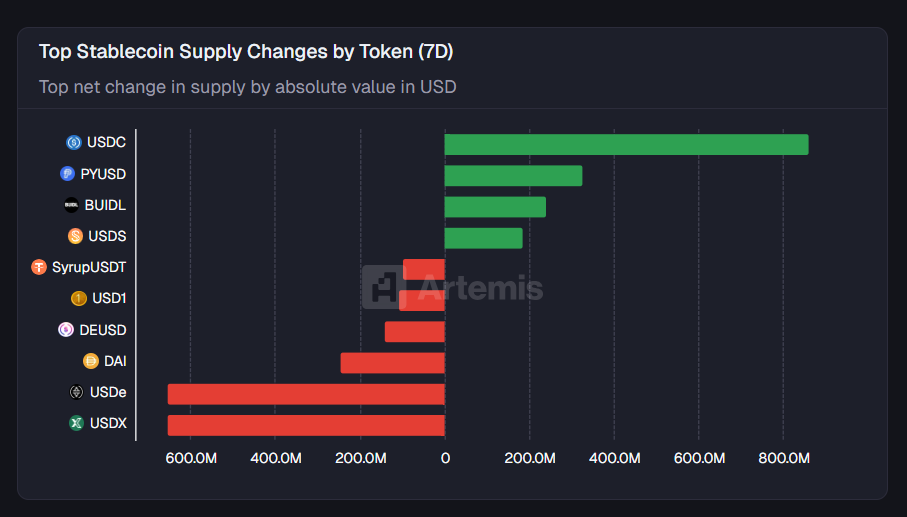The width and height of the screenshot is (907, 517).
Task: Click the USDC token icon
Action: point(73,143)
